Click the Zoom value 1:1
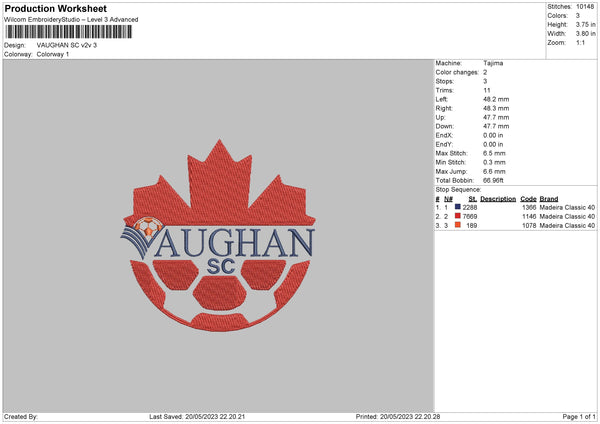 (580, 42)
